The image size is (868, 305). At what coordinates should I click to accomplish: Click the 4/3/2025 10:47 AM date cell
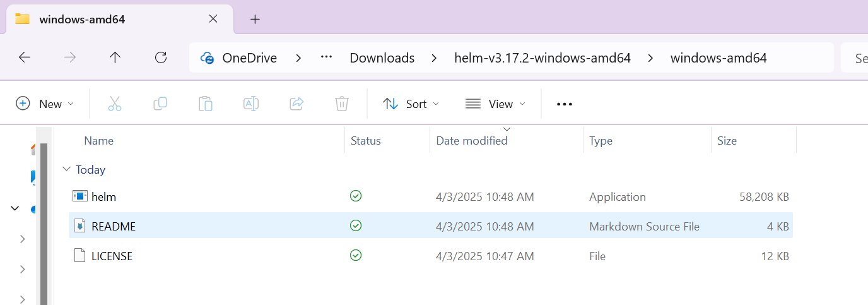point(485,256)
